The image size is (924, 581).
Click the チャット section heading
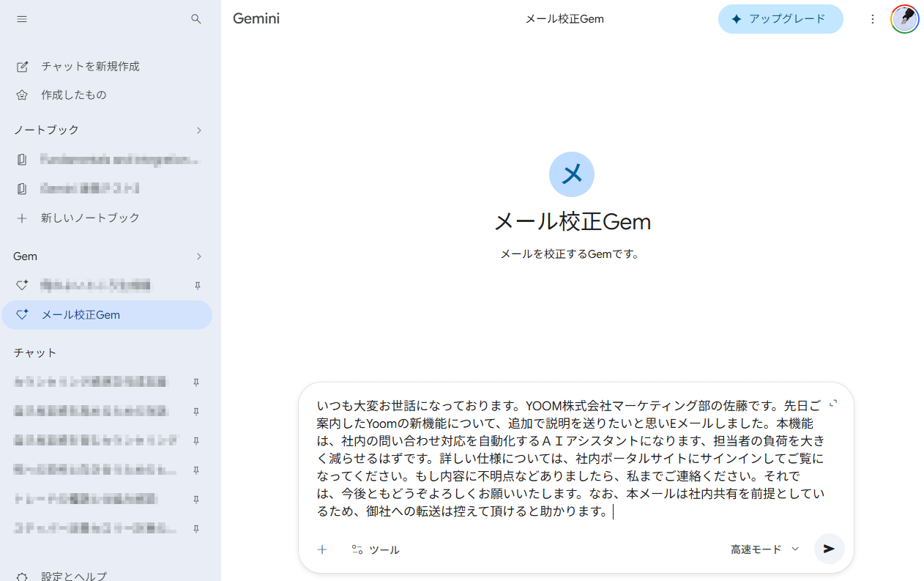(x=35, y=352)
